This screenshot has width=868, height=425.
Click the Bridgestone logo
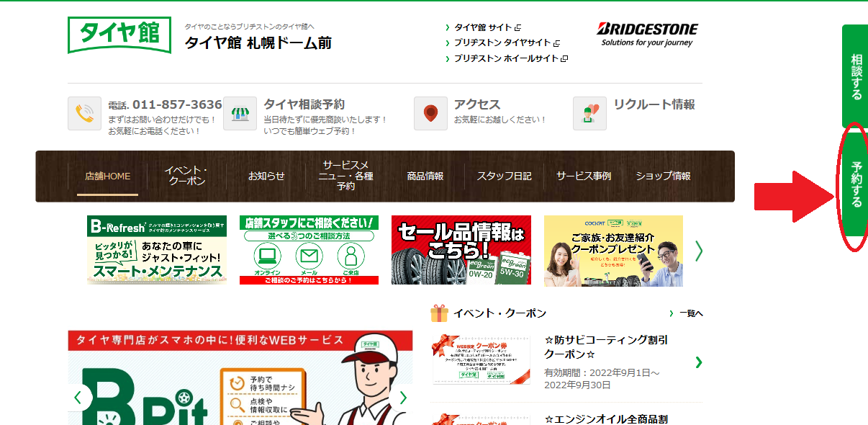pyautogui.click(x=647, y=35)
